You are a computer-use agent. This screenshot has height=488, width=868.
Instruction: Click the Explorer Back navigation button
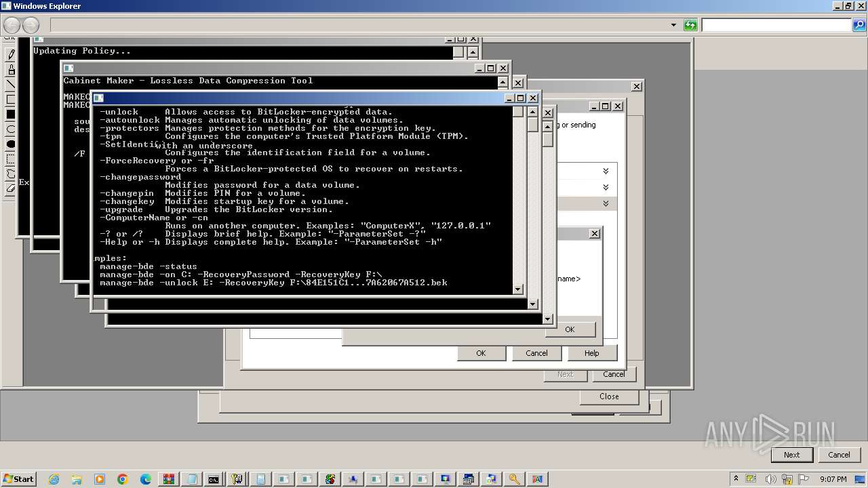[12, 25]
